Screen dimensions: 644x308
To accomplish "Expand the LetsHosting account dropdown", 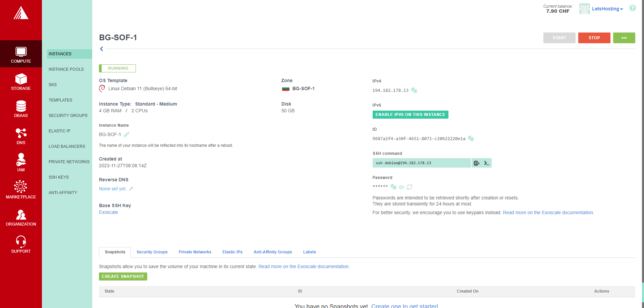I will tap(607, 9).
